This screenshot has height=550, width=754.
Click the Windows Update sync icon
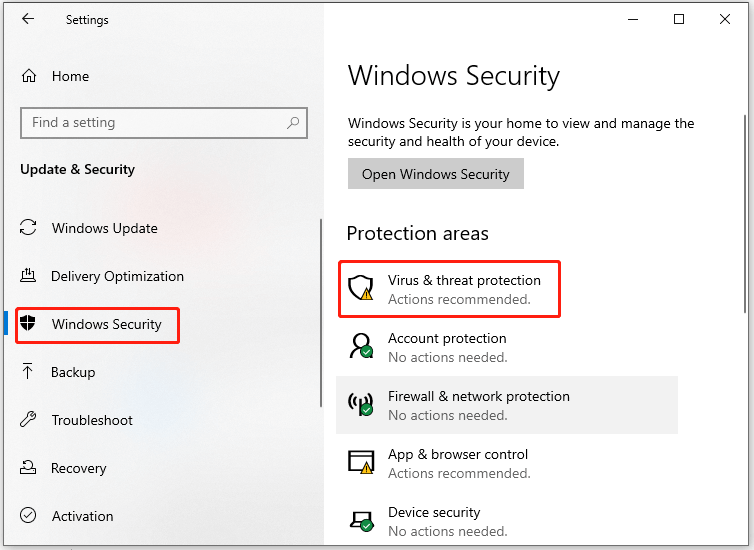(28, 227)
